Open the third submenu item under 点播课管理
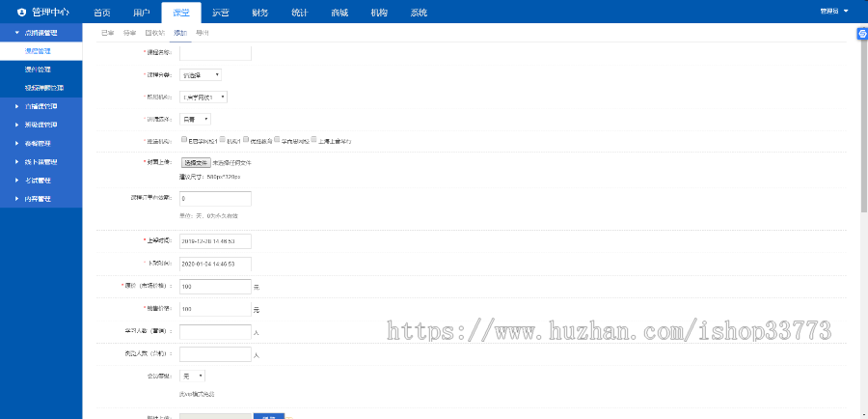Image resolution: width=868 pixels, height=419 pixels. (41, 88)
